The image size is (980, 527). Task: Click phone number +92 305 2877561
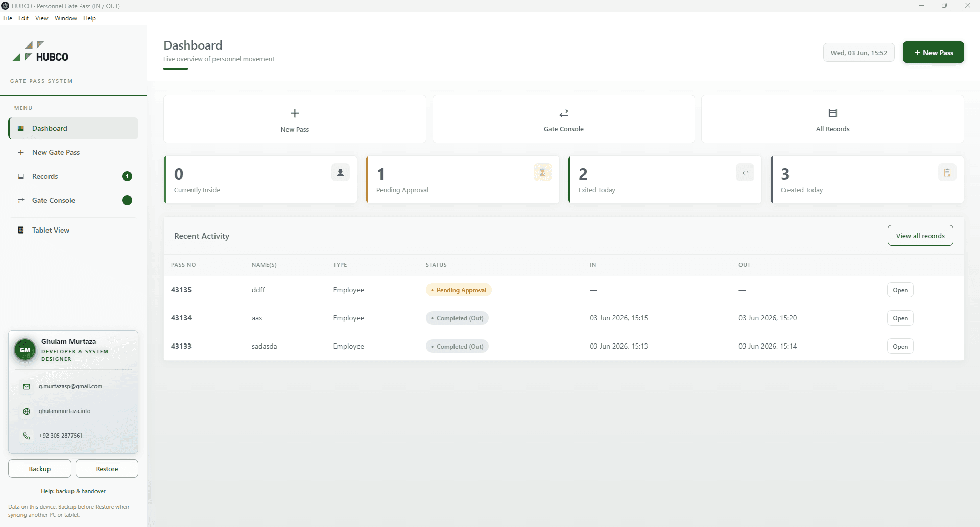61,436
